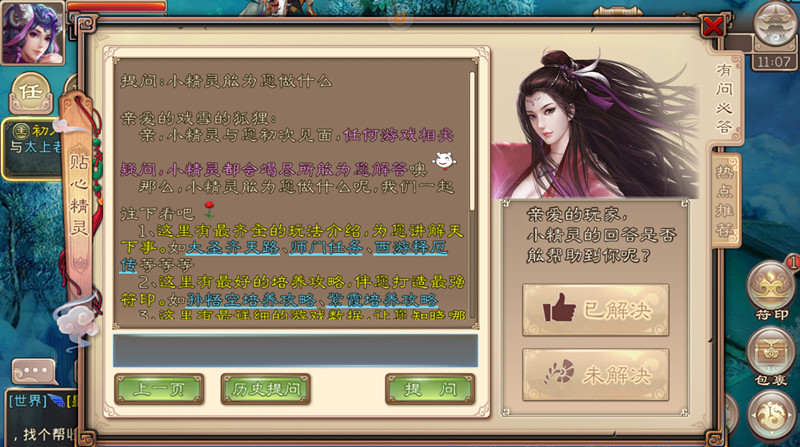Tap the dragon emblem icon bottom right
Image resolution: width=800 pixels, height=447 pixels.
coord(771,415)
